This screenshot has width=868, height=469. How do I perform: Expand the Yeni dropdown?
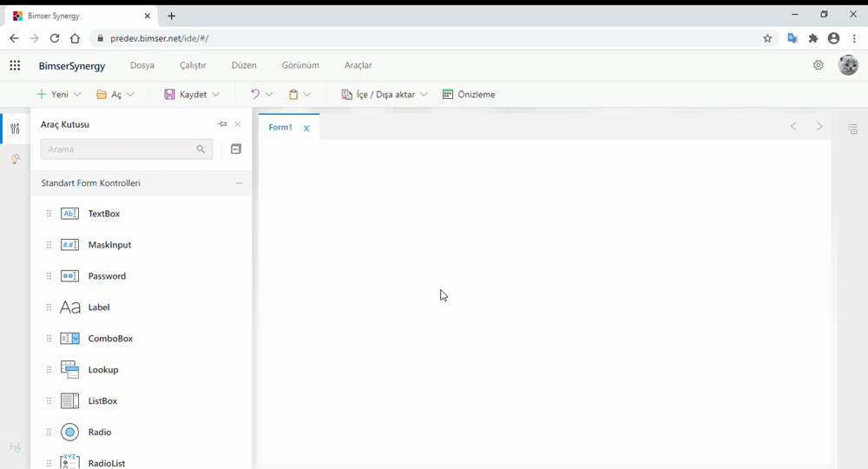[77, 95]
